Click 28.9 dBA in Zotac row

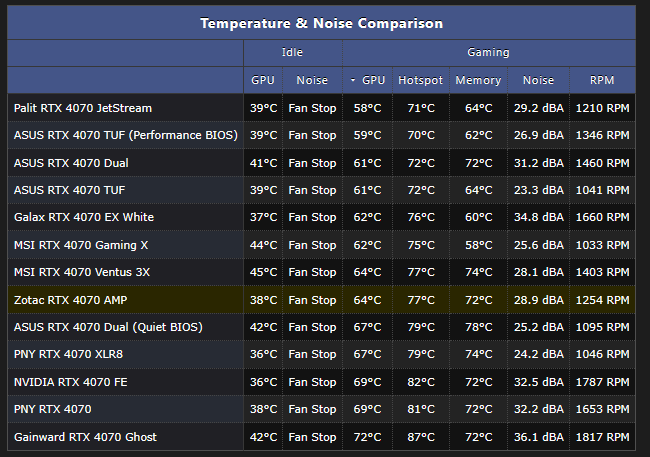(539, 300)
